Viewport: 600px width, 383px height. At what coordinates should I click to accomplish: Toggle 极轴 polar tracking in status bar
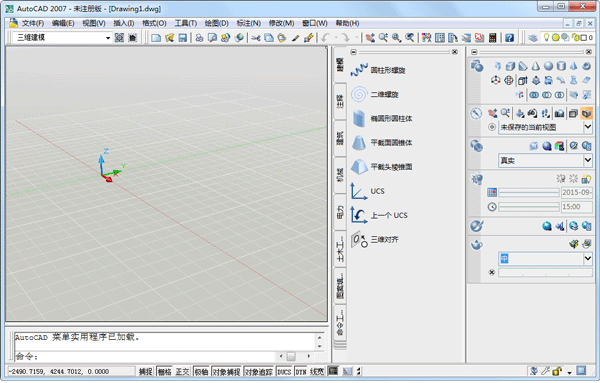tap(201, 371)
